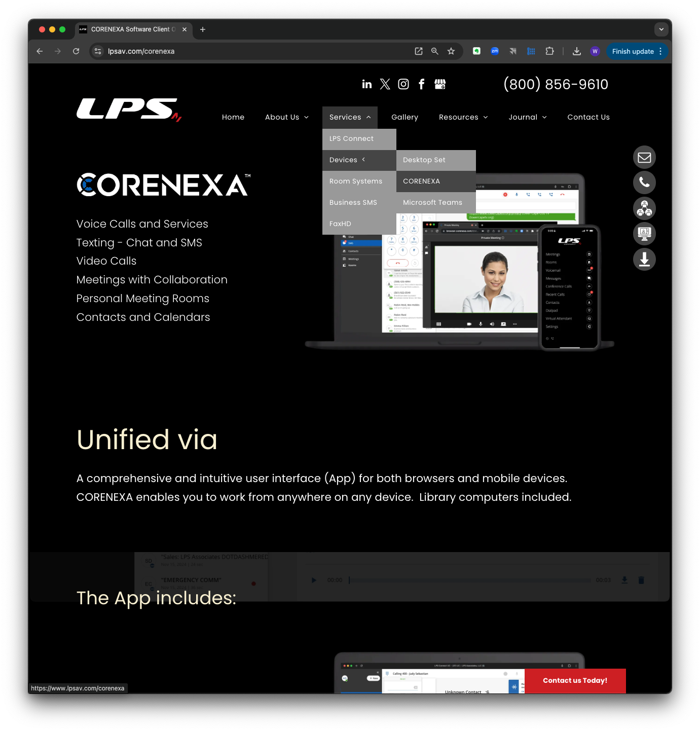
Task: Expand the About Us dropdown
Action: point(286,117)
